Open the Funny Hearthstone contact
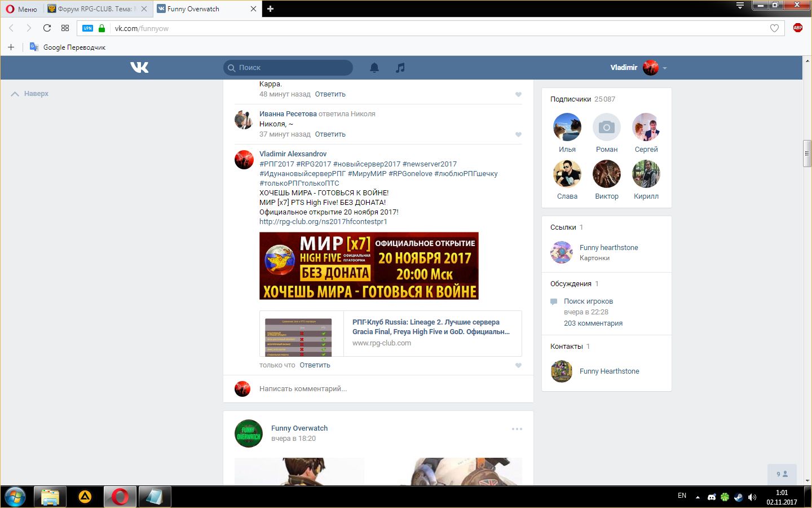 610,371
